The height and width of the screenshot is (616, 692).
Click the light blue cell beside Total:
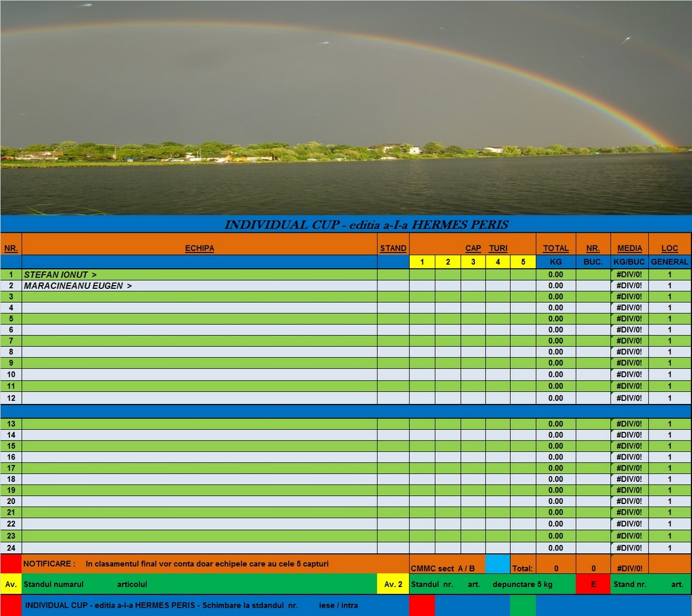[498, 564]
